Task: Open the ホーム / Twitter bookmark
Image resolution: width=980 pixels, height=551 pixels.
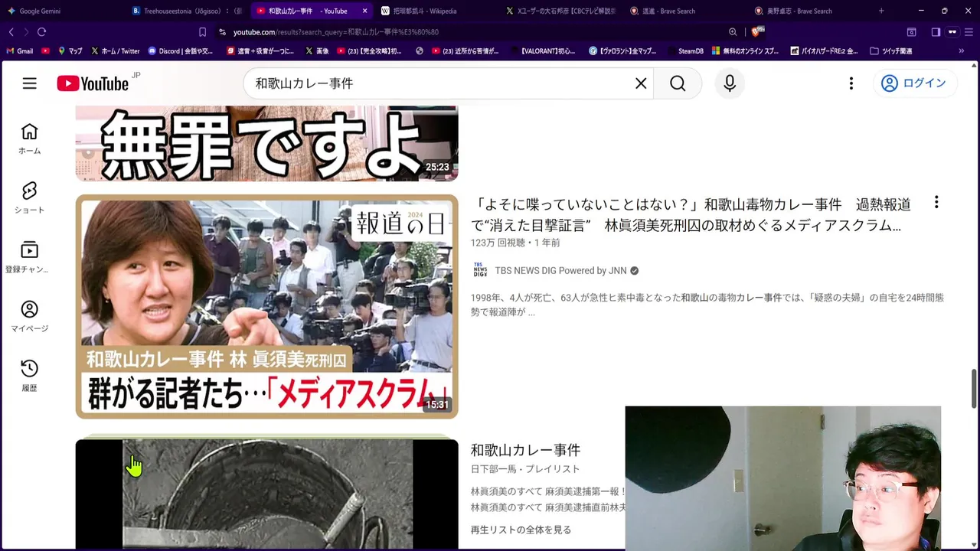Action: 115,51
